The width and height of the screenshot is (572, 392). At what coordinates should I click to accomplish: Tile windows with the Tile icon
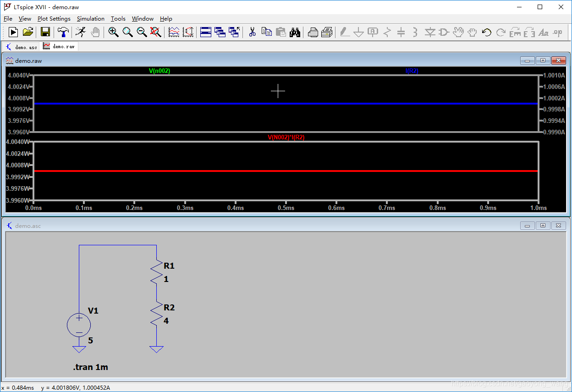point(206,32)
